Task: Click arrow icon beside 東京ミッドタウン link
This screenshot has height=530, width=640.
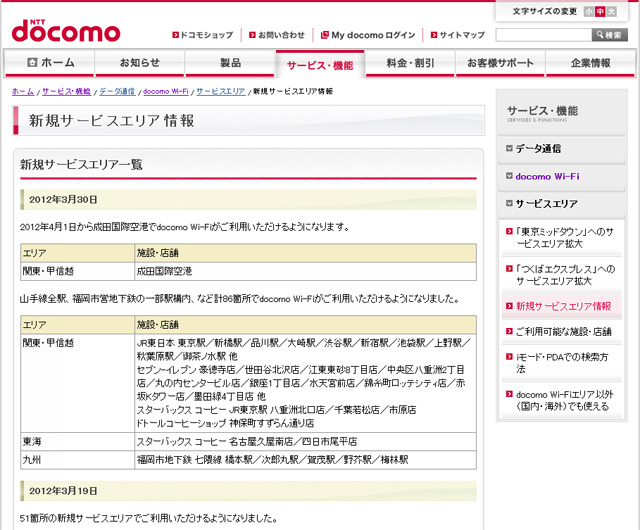Action: point(509,232)
